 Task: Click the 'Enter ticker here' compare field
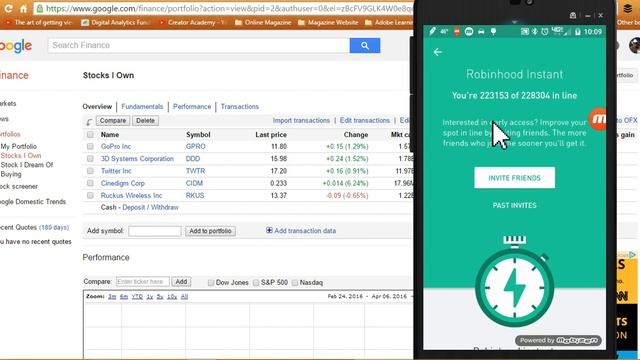tap(142, 282)
